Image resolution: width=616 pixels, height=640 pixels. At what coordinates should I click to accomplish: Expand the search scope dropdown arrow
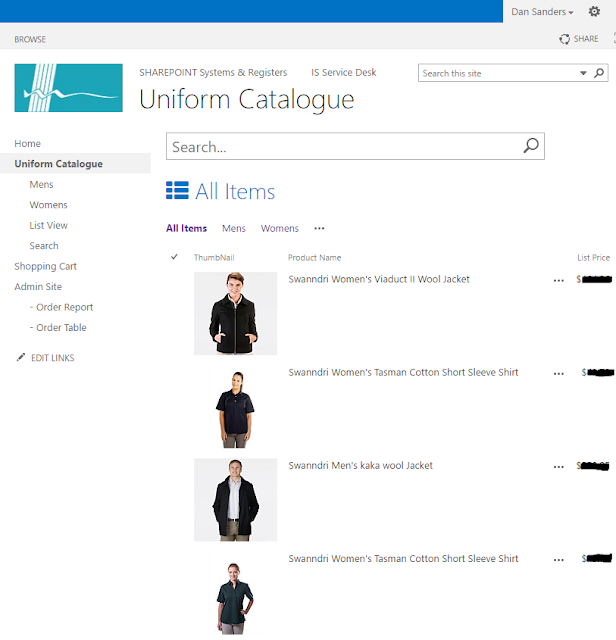pos(583,73)
